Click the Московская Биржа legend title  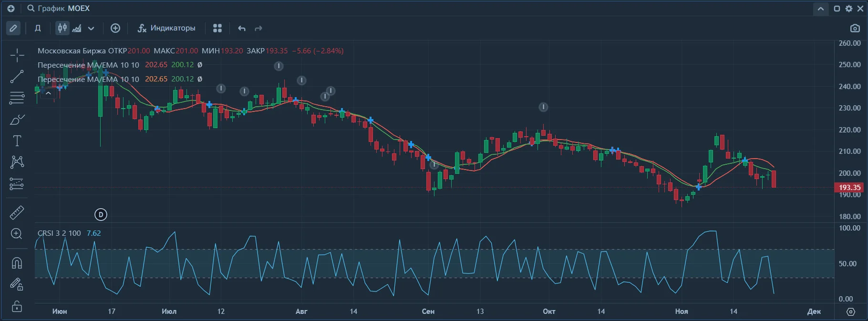[72, 51]
